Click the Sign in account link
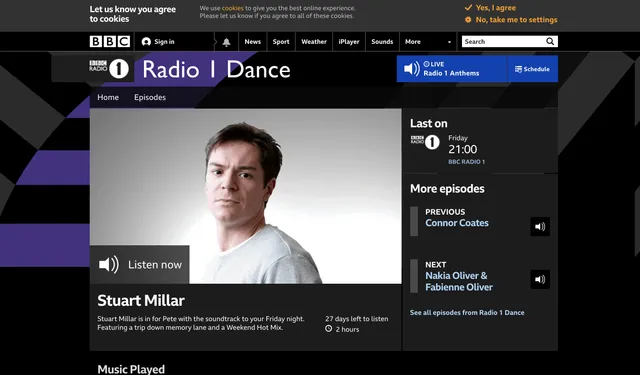The image size is (640, 375). coord(158,42)
